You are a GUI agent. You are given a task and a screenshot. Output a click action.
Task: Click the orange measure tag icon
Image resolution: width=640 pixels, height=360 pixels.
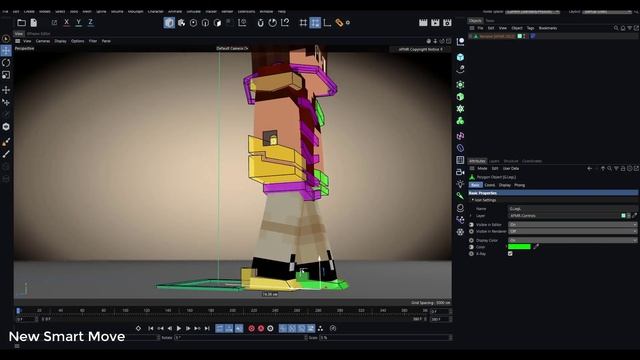click(339, 23)
